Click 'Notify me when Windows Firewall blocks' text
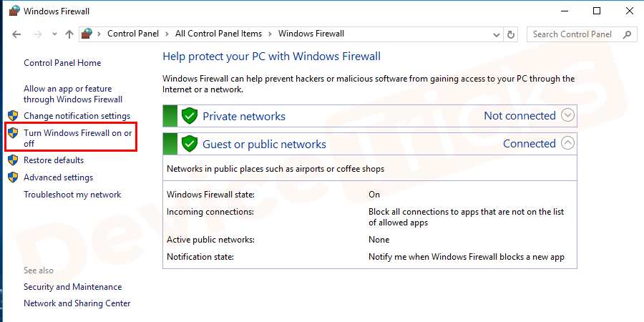Image resolution: width=644 pixels, height=322 pixels. pyautogui.click(x=467, y=257)
